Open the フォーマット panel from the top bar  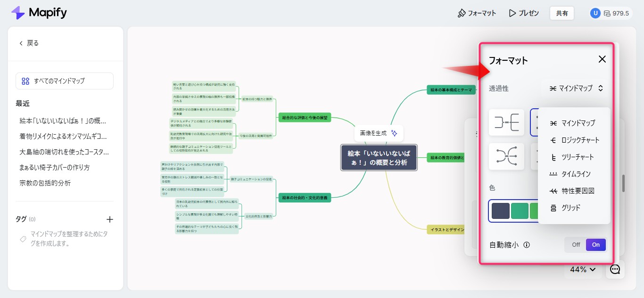pyautogui.click(x=477, y=13)
